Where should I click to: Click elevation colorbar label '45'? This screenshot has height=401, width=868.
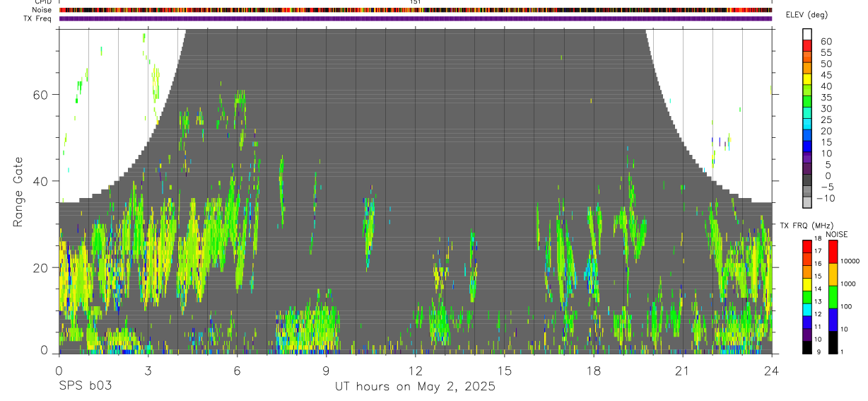coord(826,75)
